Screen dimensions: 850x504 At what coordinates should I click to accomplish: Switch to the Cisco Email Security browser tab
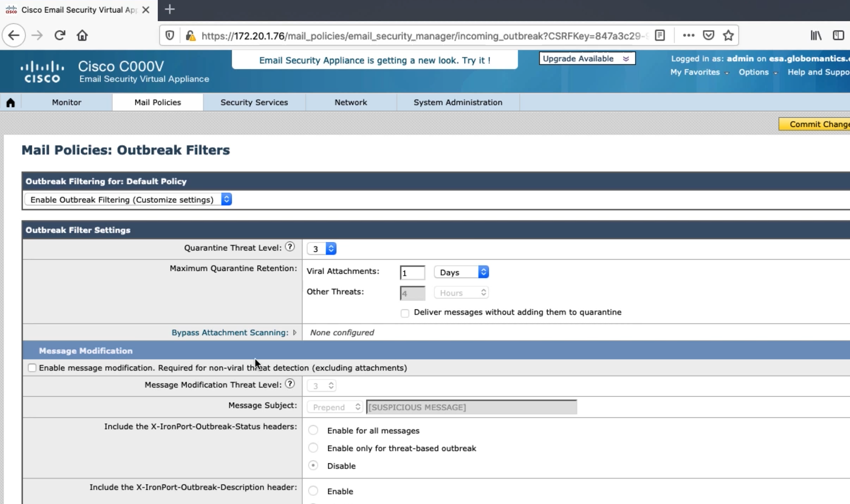click(78, 10)
